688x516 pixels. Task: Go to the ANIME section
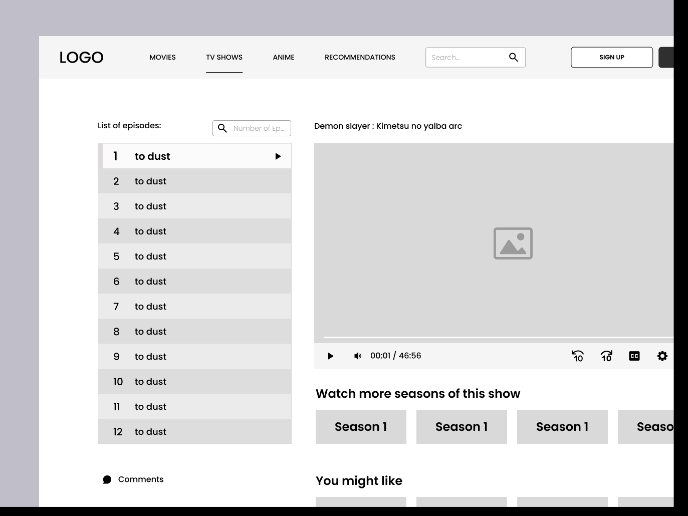click(x=283, y=57)
